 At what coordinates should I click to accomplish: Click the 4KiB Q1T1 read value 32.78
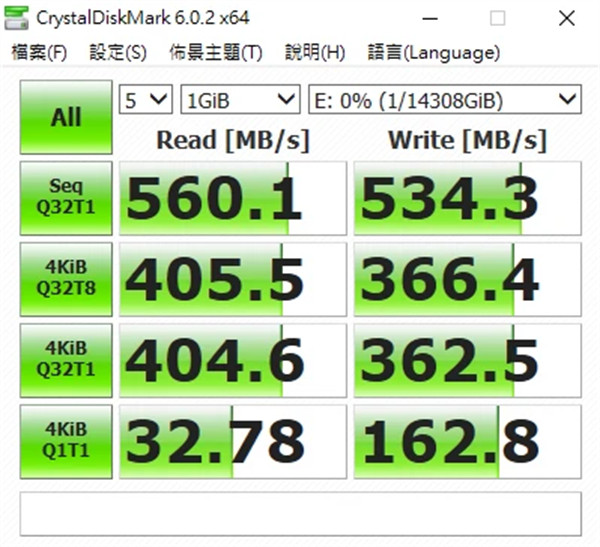233,442
